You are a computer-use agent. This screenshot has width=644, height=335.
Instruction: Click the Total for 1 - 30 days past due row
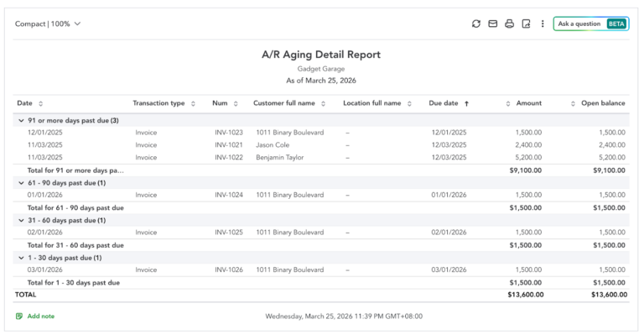[x=321, y=282]
